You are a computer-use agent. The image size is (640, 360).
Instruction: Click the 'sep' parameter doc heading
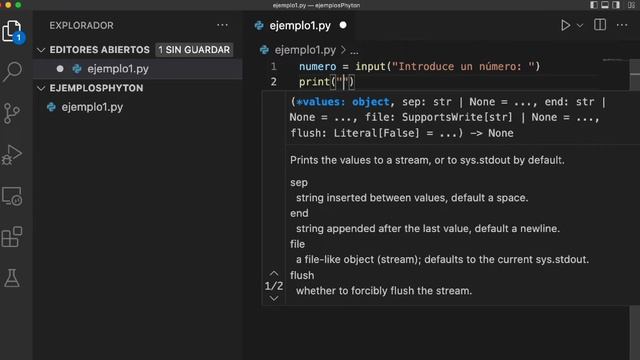click(x=299, y=182)
